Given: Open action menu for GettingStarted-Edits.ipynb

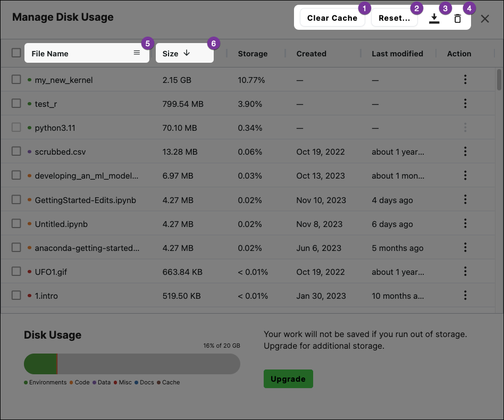Looking at the screenshot, I should pos(465,199).
